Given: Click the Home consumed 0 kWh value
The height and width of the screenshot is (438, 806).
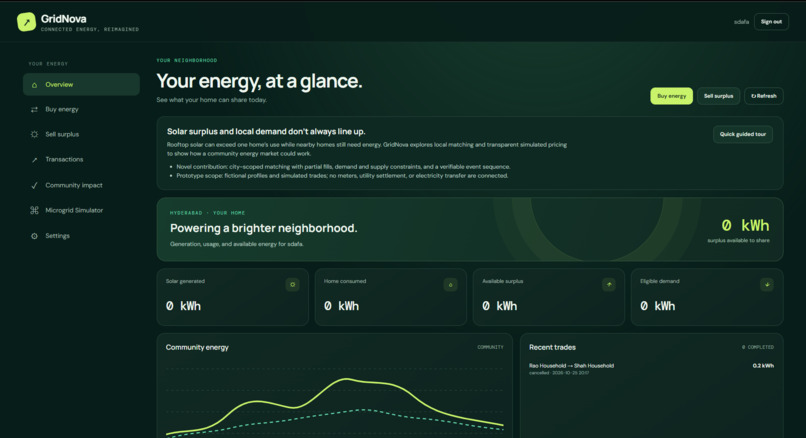Looking at the screenshot, I should 341,306.
